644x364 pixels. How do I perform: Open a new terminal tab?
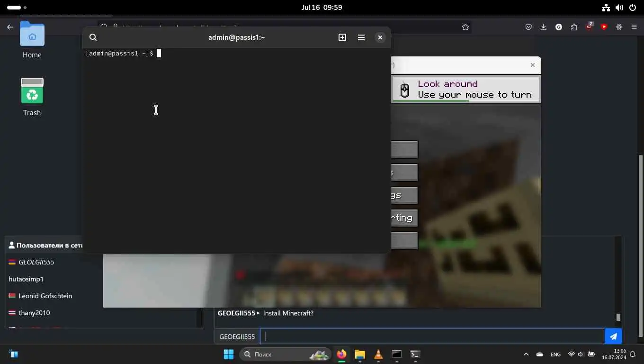[x=342, y=37]
